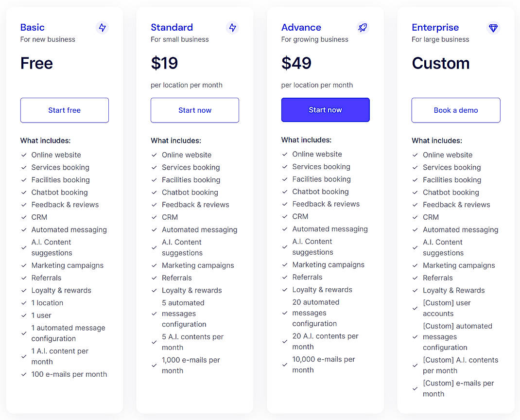Image resolution: width=520 pixels, height=420 pixels.
Task: Select the Basic plan heading
Action: (32, 27)
